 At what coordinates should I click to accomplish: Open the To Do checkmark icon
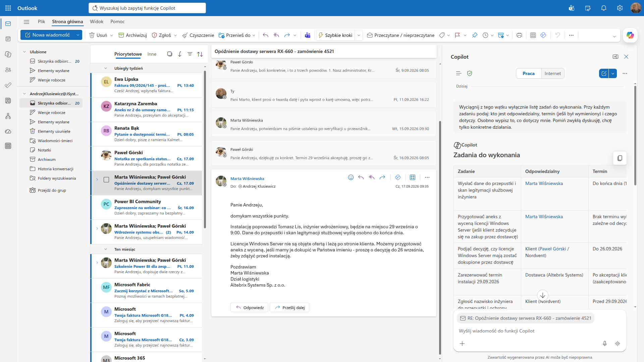click(x=8, y=85)
